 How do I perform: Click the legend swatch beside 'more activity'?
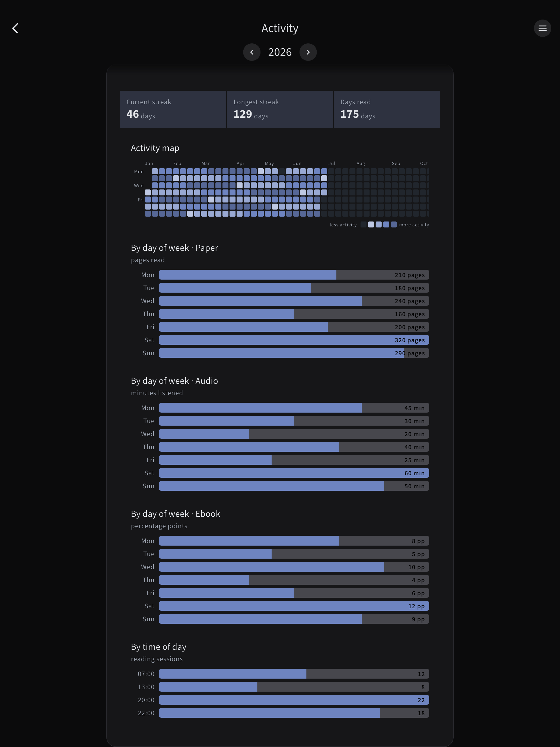pyautogui.click(x=394, y=224)
